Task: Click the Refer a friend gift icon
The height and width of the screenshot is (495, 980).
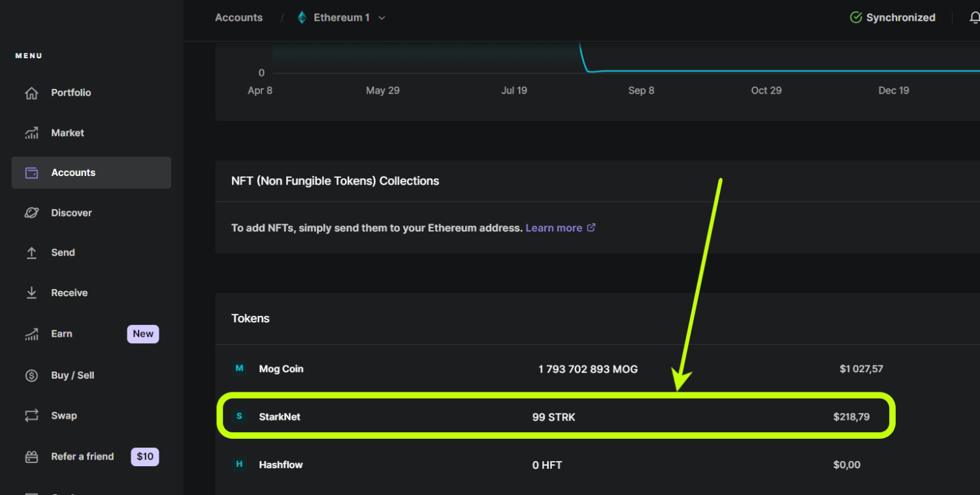Action: click(31, 456)
